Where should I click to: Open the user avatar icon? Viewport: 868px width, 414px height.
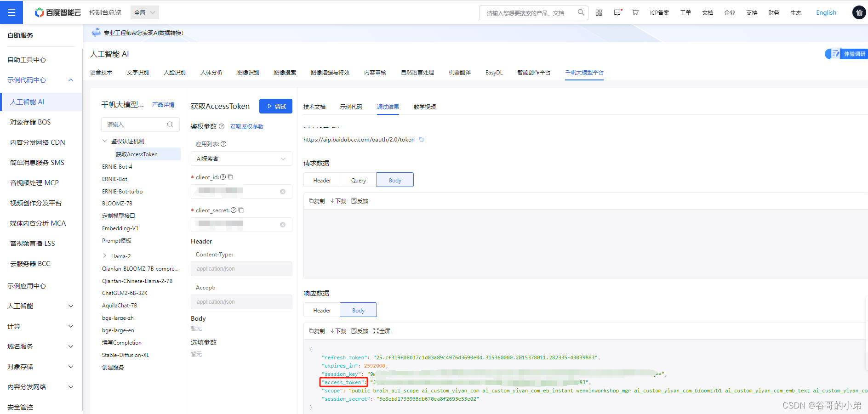coord(859,12)
